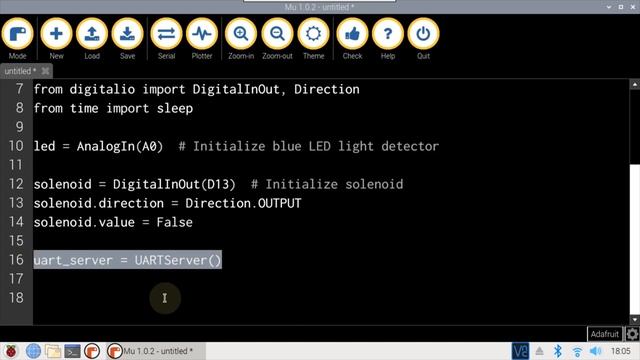
Task: Zoom-out the editor text
Action: [x=277, y=39]
